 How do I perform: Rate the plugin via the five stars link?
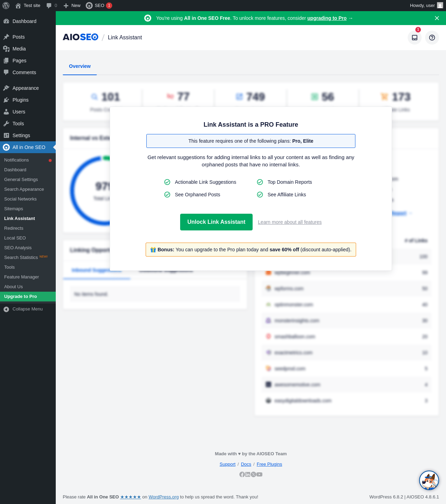131,497
